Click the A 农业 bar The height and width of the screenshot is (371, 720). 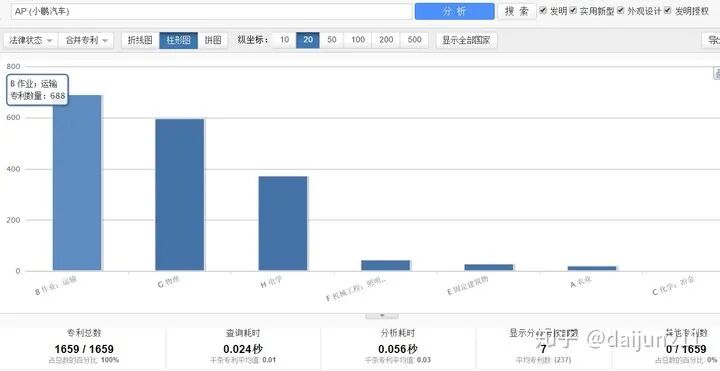(591, 268)
